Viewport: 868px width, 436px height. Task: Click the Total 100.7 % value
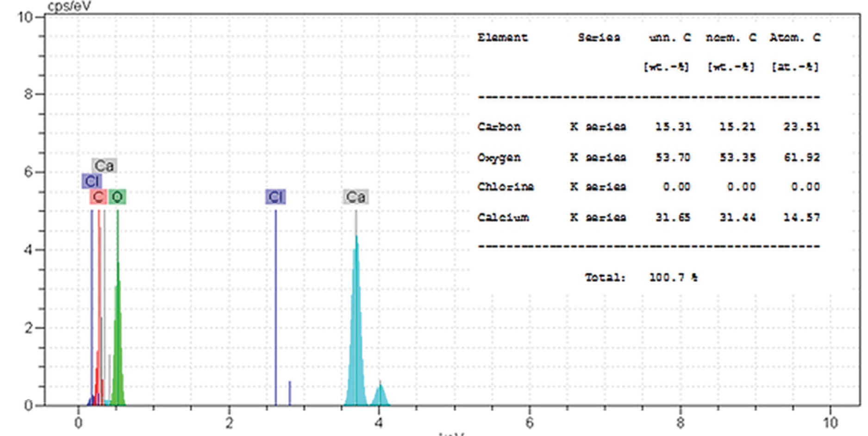(x=673, y=278)
